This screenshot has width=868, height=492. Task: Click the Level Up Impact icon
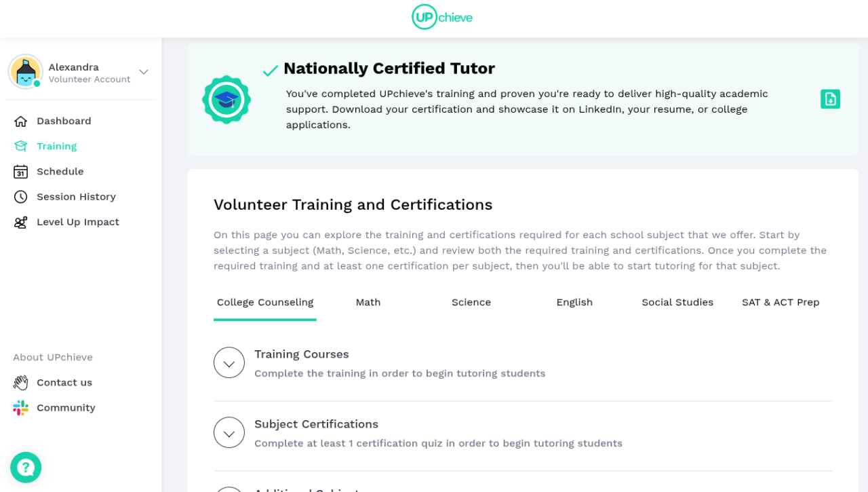pyautogui.click(x=21, y=223)
